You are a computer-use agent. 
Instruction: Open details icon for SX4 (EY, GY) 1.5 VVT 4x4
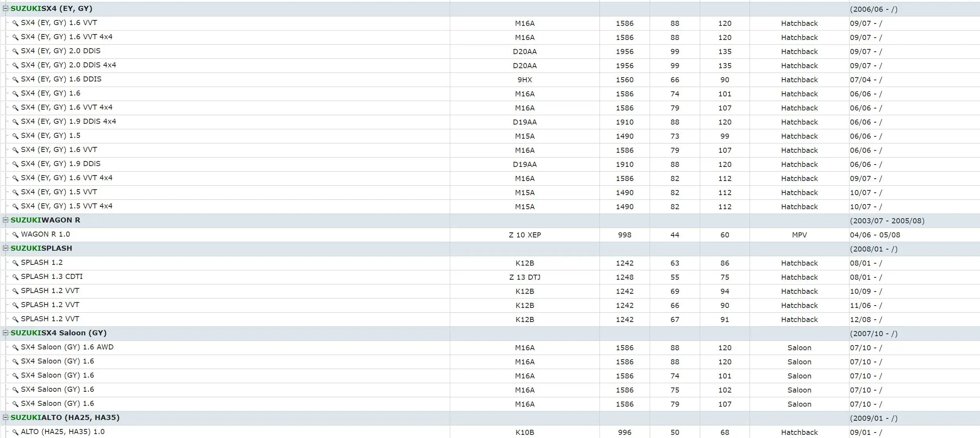click(x=15, y=206)
